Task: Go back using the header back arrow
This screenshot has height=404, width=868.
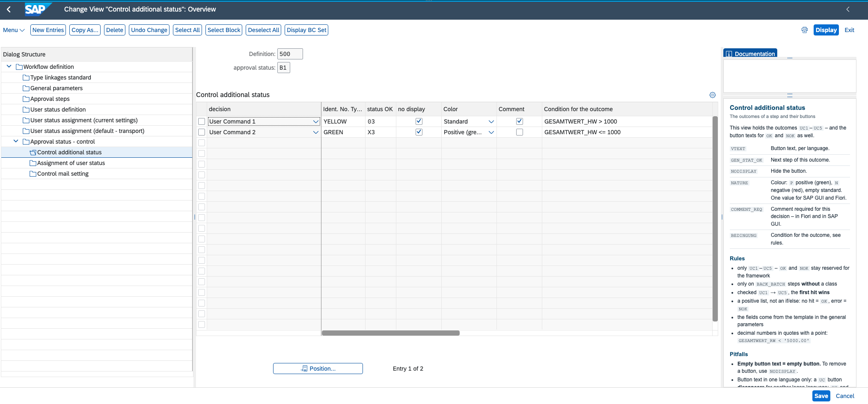Action: pos(9,9)
